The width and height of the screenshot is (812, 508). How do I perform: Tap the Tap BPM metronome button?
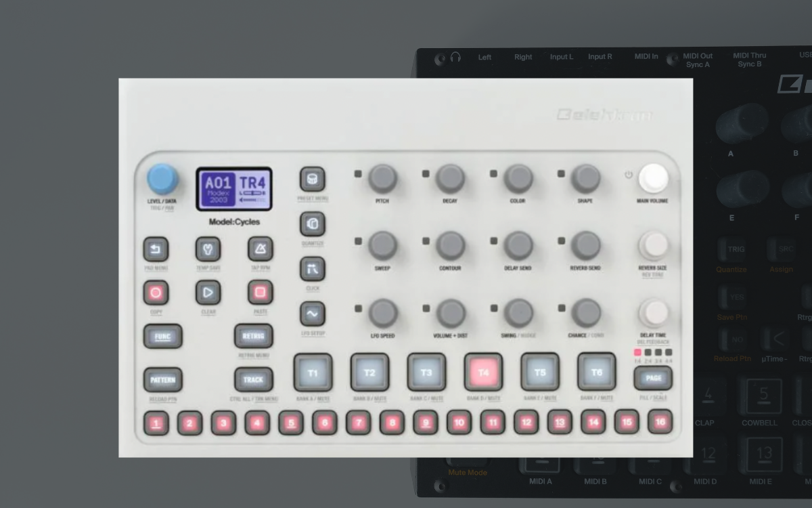tap(260, 249)
